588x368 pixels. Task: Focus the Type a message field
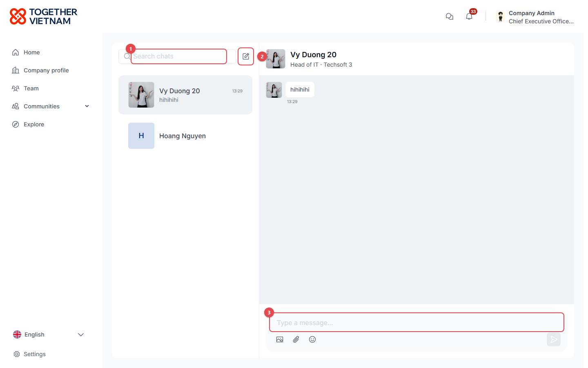(x=416, y=323)
